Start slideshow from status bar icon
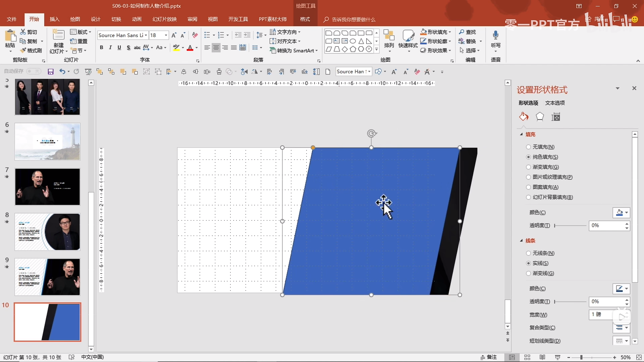The width and height of the screenshot is (644, 362). pos(557,357)
